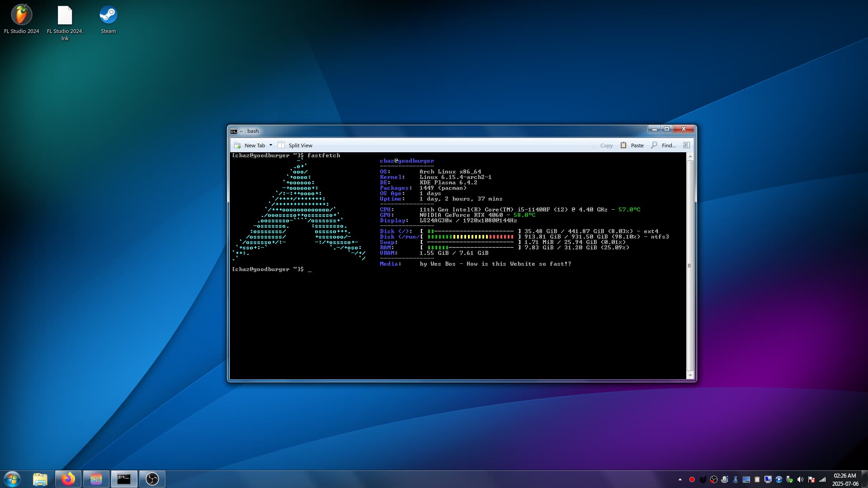The image size is (868, 488).
Task: Click the '1449 (pacman)' packages value
Action: (x=443, y=188)
